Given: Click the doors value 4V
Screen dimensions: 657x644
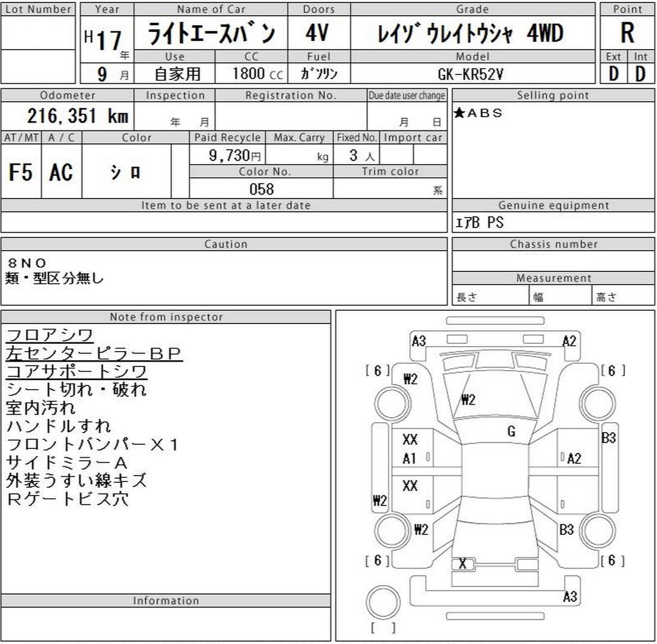Looking at the screenshot, I should click(x=317, y=32).
